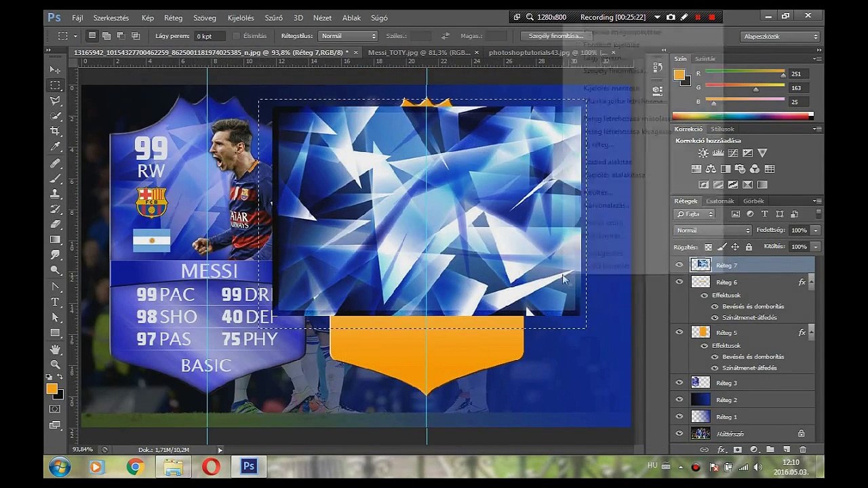Select the Hand tool
The width and height of the screenshot is (868, 488).
point(55,350)
